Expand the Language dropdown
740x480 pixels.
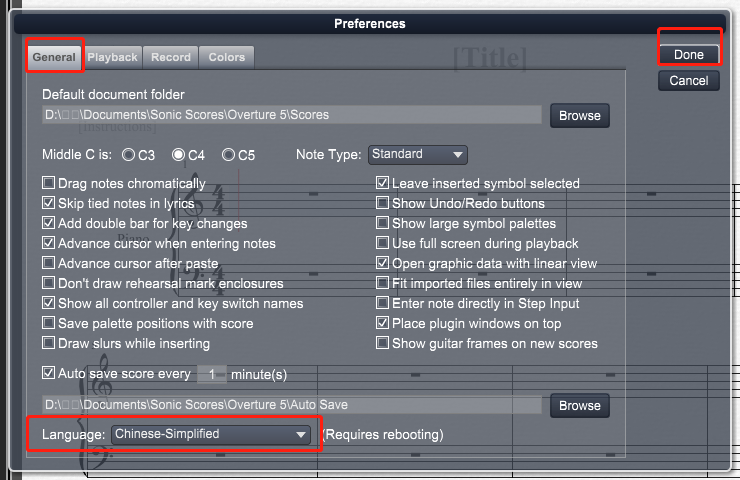click(210, 434)
